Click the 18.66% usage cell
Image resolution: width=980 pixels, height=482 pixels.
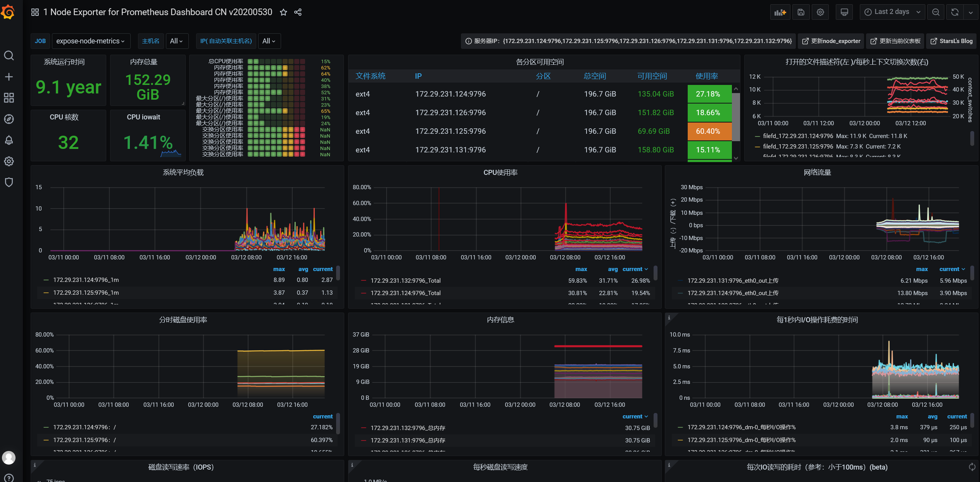click(x=709, y=113)
